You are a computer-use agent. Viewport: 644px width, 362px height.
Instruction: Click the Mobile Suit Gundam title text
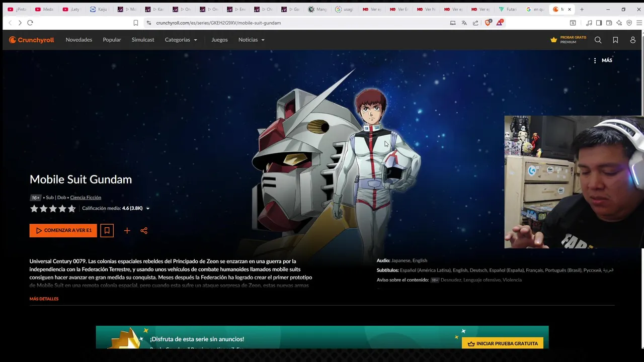click(80, 179)
